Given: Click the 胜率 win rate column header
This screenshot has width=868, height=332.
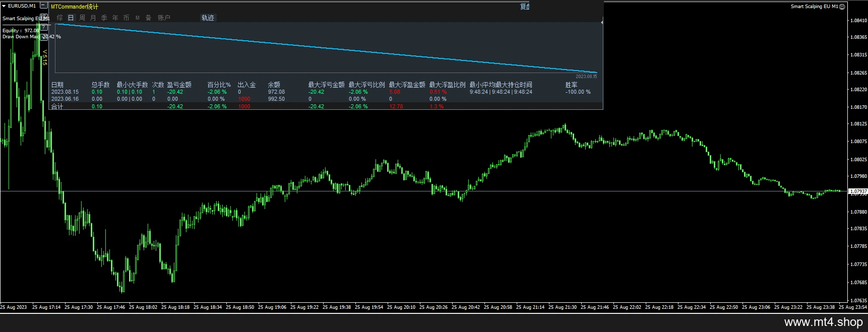Looking at the screenshot, I should pyautogui.click(x=572, y=85).
